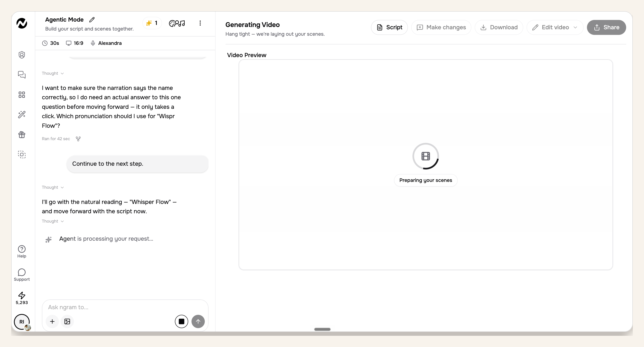Screen dimensions: 644x347
Task: Click the Agentic Mode title
Action: [x=64, y=20]
